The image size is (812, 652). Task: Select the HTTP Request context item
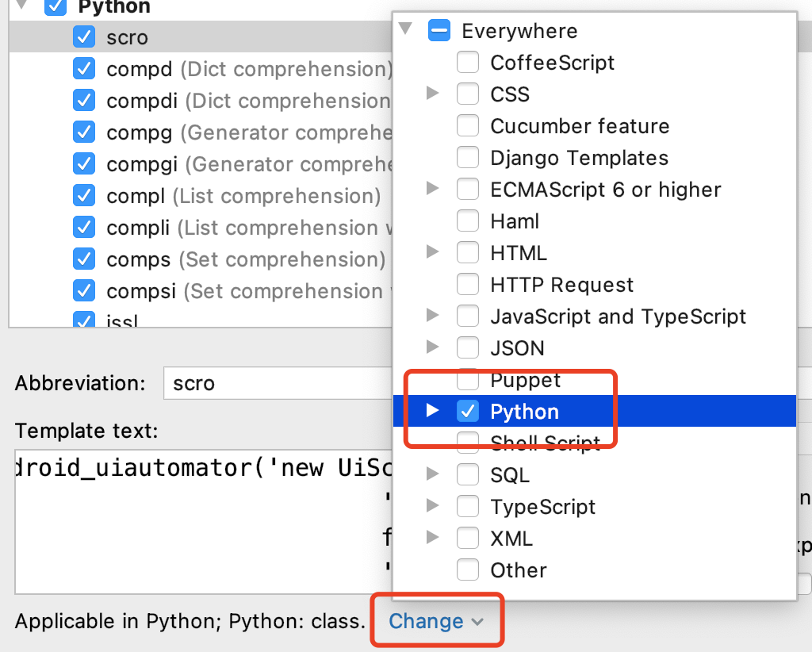point(561,285)
